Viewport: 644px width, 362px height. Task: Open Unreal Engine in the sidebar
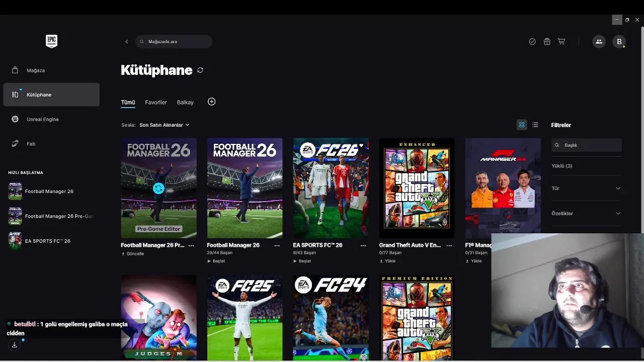(x=51, y=119)
